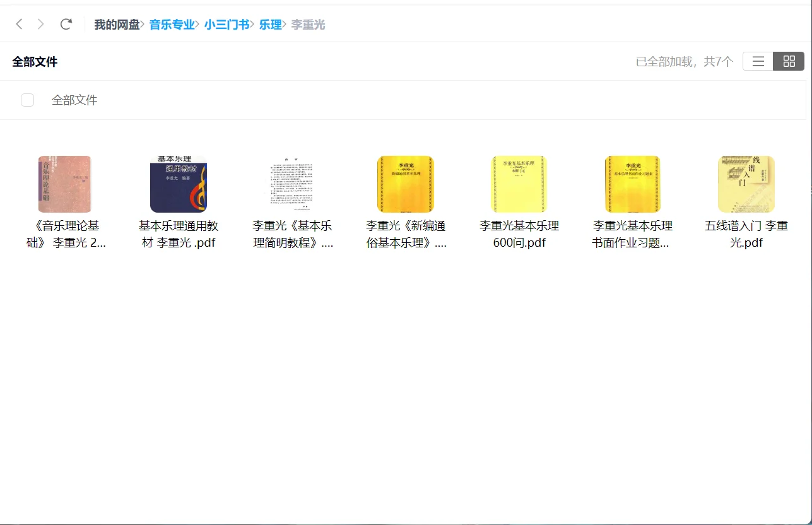Select the 五线谱入门 cover thumbnail
Screen dimensions: 812x525
tap(746, 184)
